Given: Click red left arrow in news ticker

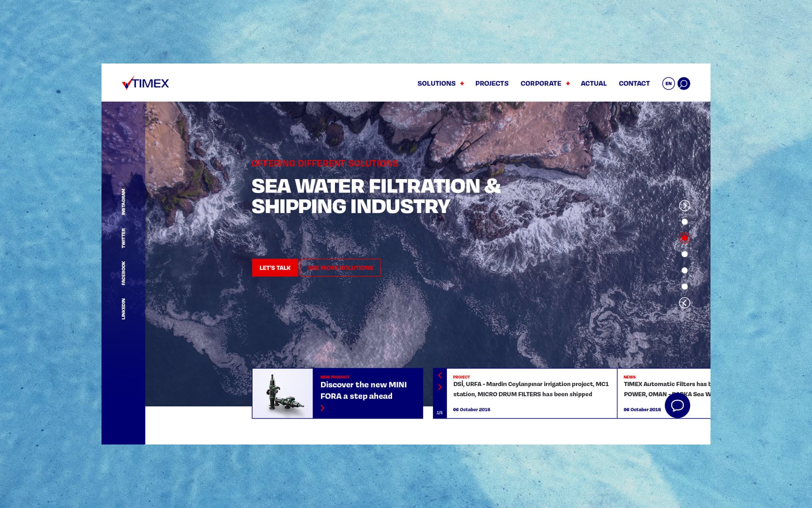Looking at the screenshot, I should (440, 375).
